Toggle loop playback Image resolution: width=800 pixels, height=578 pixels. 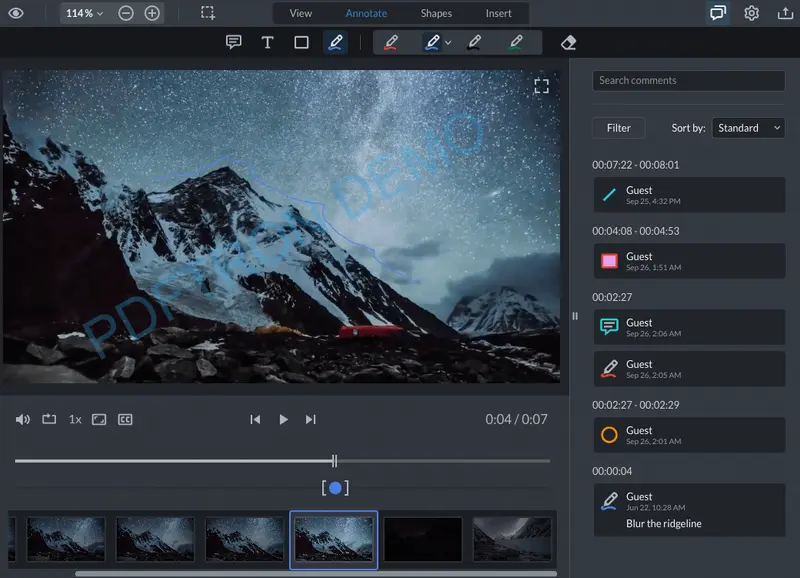click(x=49, y=419)
